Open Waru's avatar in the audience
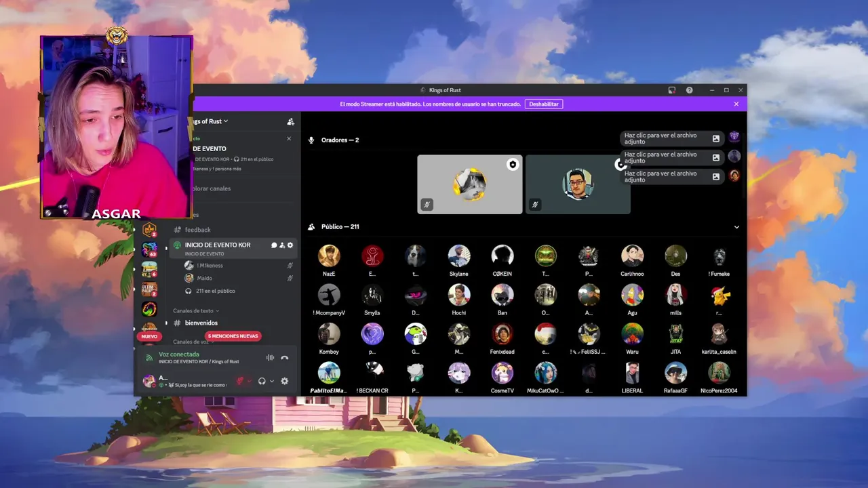The width and height of the screenshot is (868, 488). click(x=632, y=333)
